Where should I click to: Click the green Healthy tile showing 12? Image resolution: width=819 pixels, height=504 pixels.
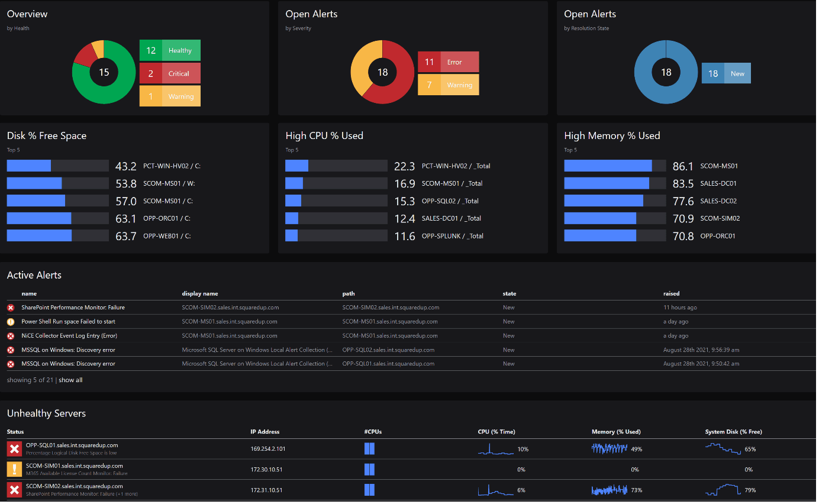[x=170, y=50]
